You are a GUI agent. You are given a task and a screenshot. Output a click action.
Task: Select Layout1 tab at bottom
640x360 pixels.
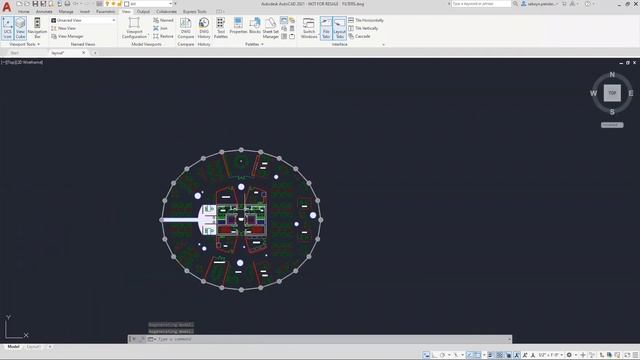pos(34,347)
